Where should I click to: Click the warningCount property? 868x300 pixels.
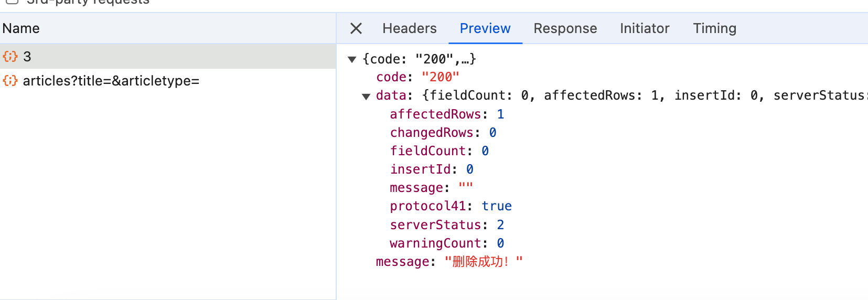435,243
